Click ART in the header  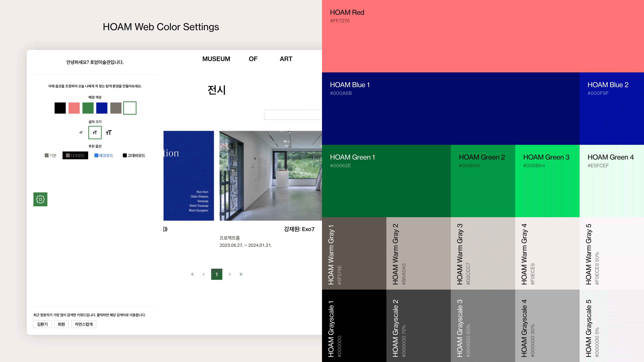286,59
